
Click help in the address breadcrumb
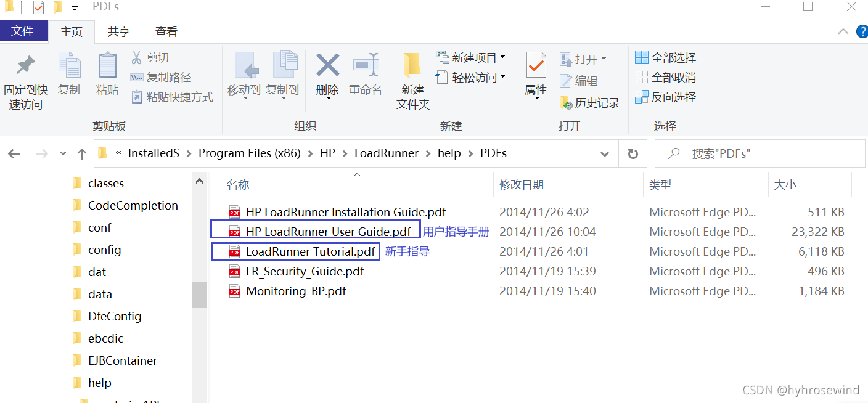pyautogui.click(x=449, y=153)
